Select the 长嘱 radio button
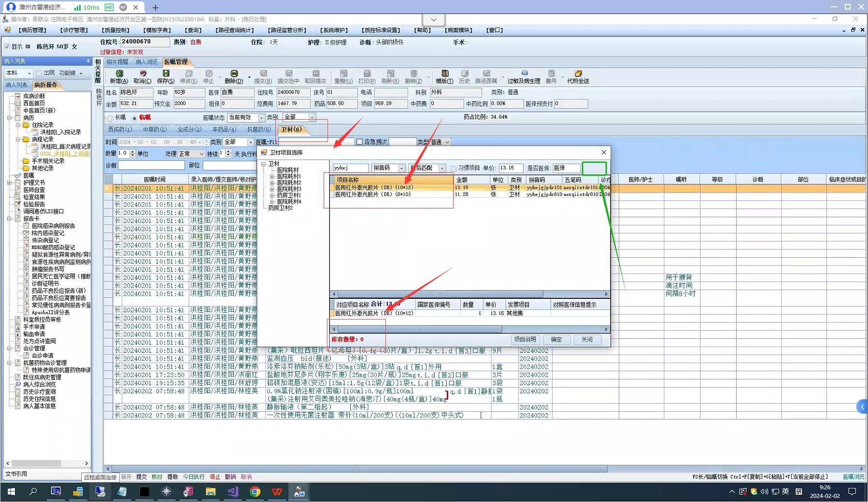This screenshot has height=502, width=868. 110,118
